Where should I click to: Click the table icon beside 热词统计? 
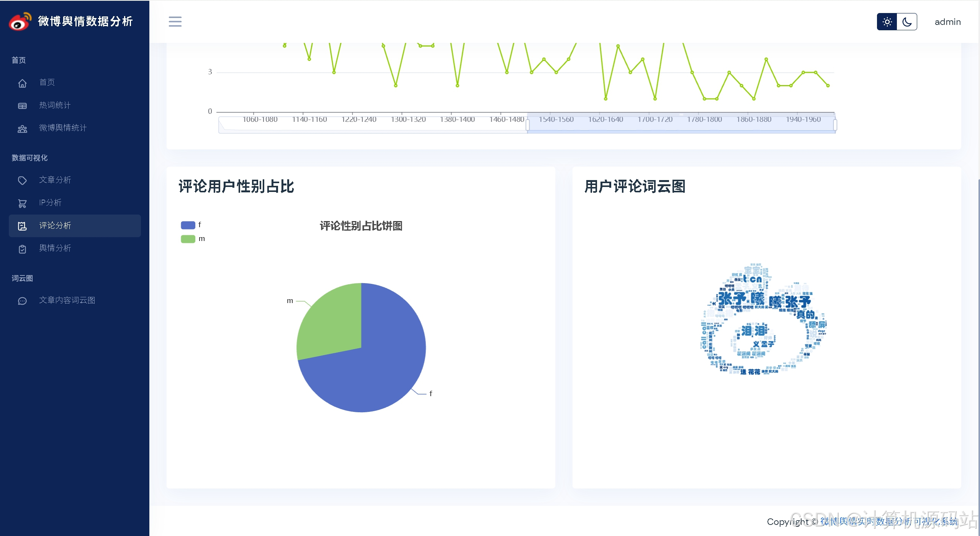click(22, 106)
